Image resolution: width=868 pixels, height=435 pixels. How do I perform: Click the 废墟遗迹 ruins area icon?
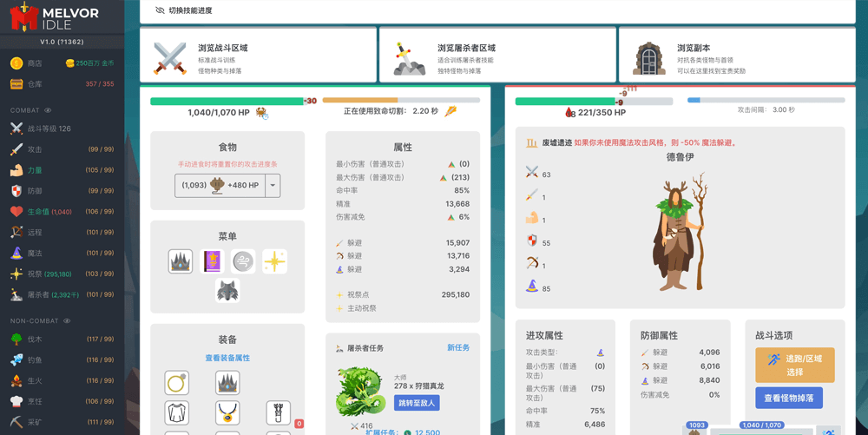click(532, 142)
